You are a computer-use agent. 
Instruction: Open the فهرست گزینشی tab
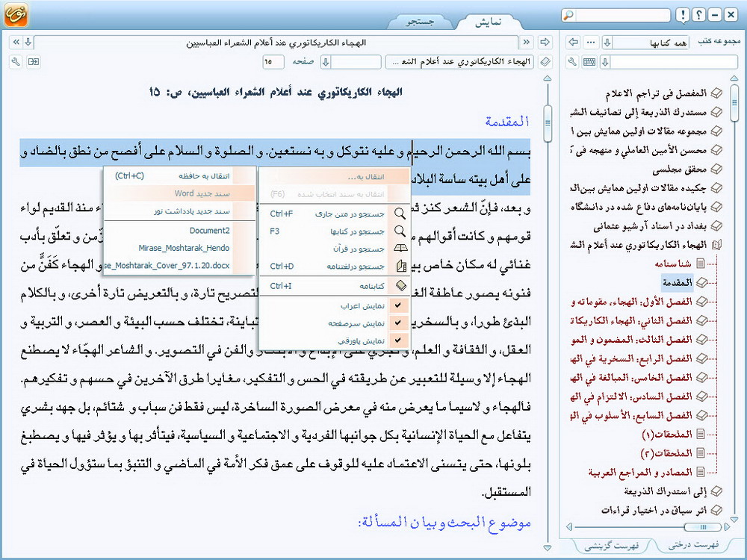612,545
